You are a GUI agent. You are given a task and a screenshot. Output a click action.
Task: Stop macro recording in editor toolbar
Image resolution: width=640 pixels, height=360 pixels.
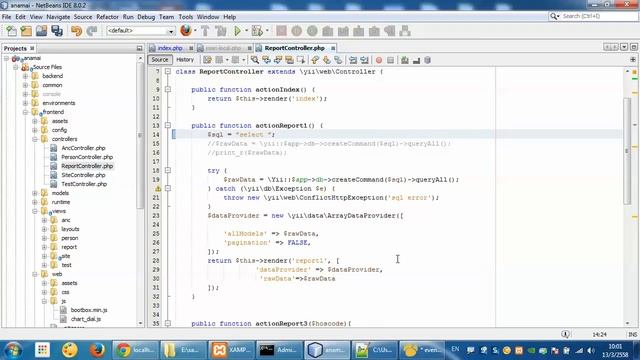pos(391,60)
